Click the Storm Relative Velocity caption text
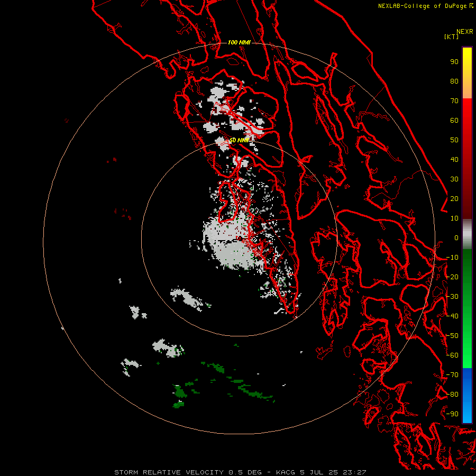The height and width of the screenshot is (476, 476). (x=240, y=472)
